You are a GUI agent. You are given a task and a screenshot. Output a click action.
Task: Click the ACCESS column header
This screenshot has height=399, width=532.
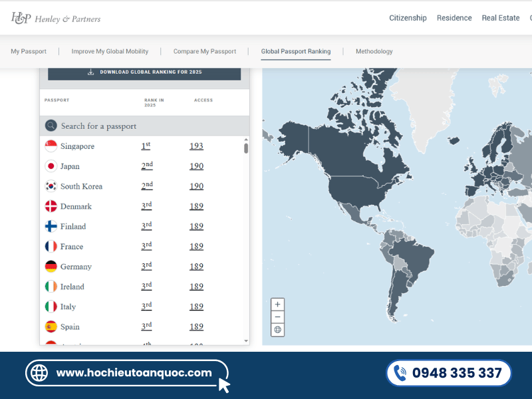point(203,100)
